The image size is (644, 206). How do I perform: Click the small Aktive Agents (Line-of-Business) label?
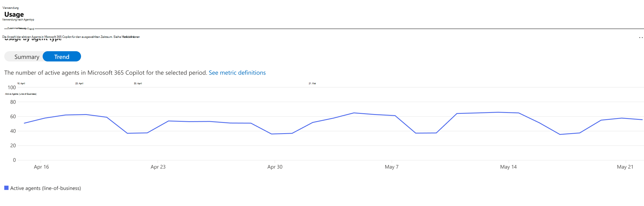coord(21,94)
